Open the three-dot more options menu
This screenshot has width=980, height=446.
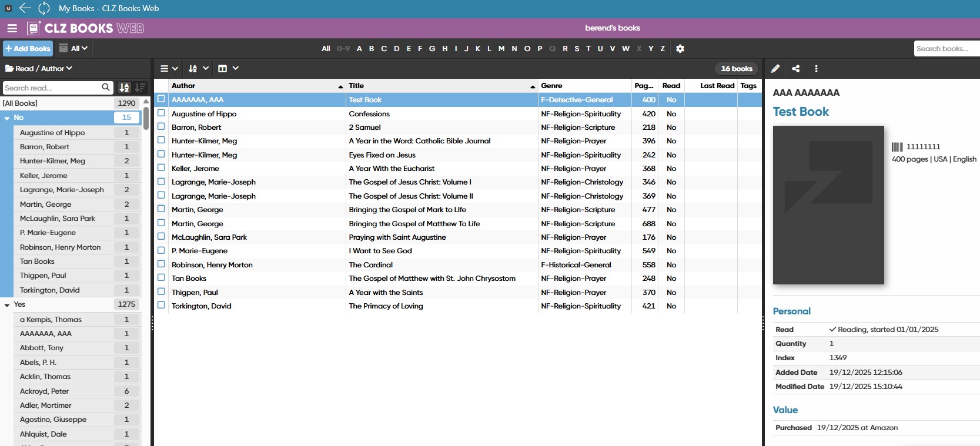816,69
